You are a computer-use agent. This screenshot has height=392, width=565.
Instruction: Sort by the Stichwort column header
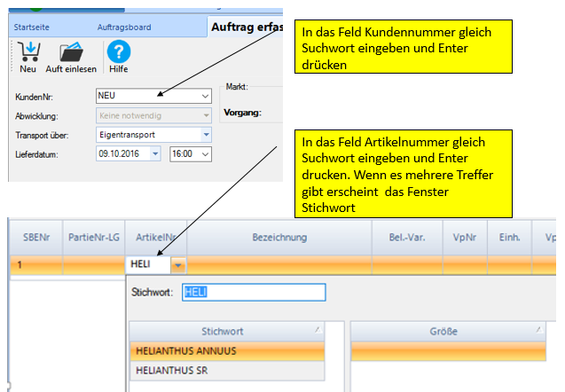coord(226,331)
